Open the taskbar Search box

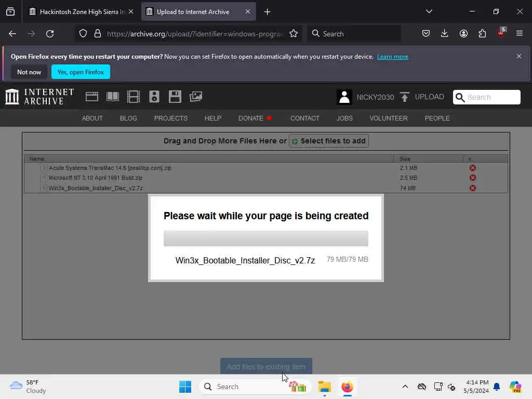tap(255, 387)
